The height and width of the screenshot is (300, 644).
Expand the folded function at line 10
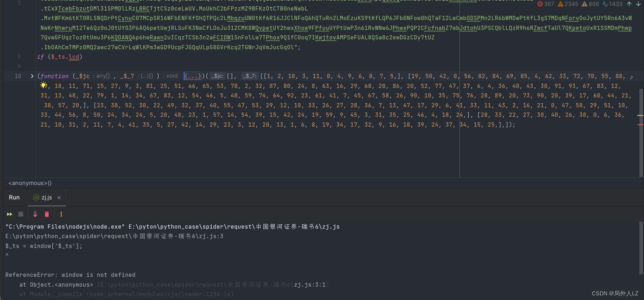point(32,76)
